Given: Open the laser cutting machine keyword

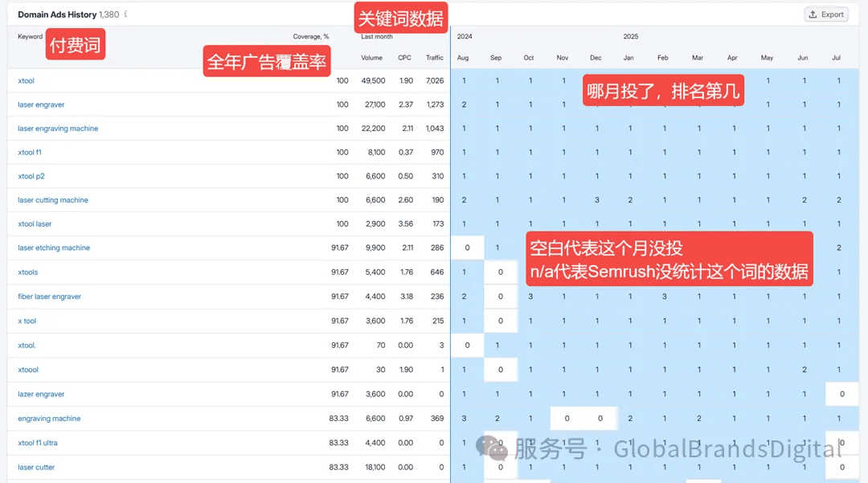Looking at the screenshot, I should tap(52, 200).
